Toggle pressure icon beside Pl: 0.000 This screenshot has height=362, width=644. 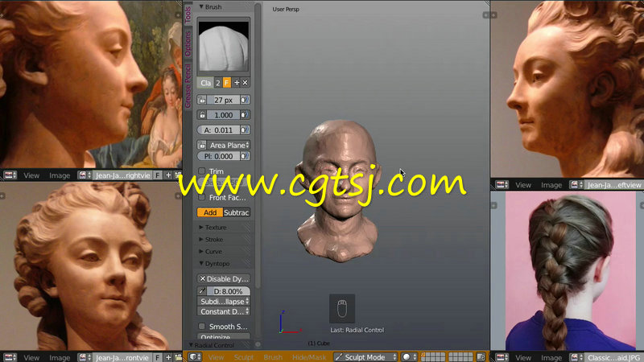[x=245, y=156]
